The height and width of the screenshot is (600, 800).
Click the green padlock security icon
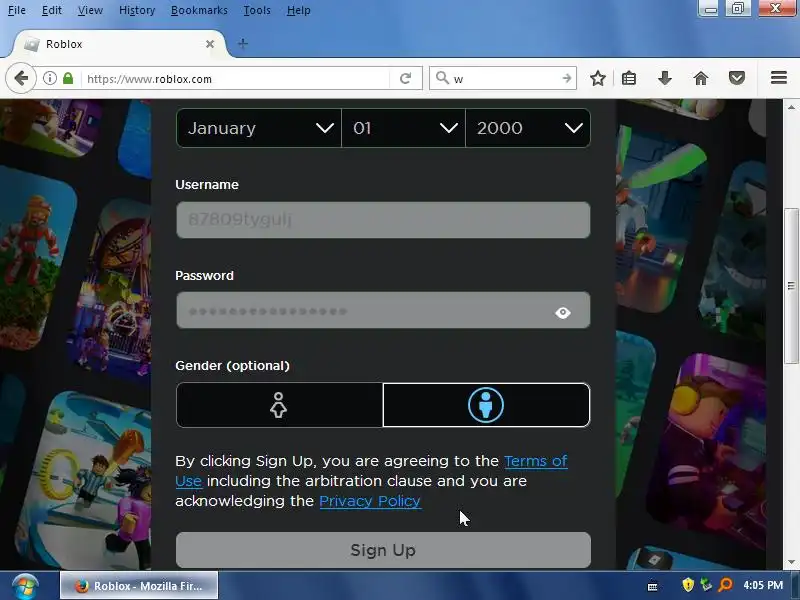tap(68, 79)
